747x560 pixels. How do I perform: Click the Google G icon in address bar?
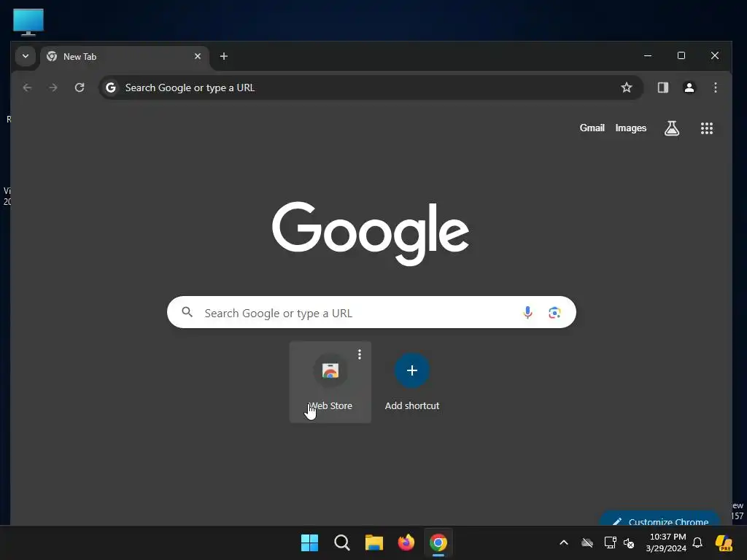(111, 87)
